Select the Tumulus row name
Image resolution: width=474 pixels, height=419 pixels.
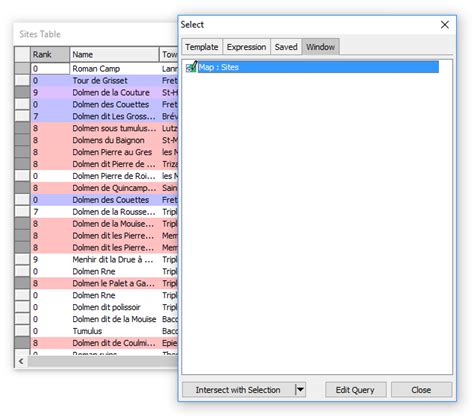(87, 331)
